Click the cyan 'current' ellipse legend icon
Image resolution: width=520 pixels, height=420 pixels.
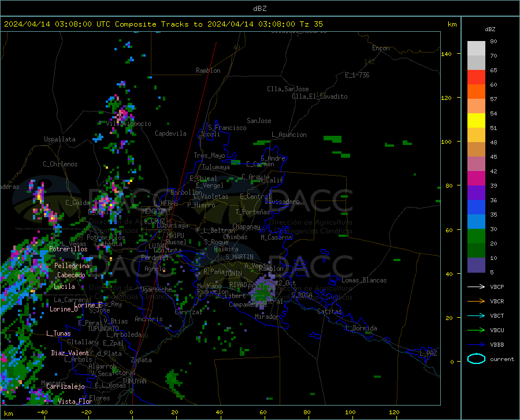pos(476,359)
